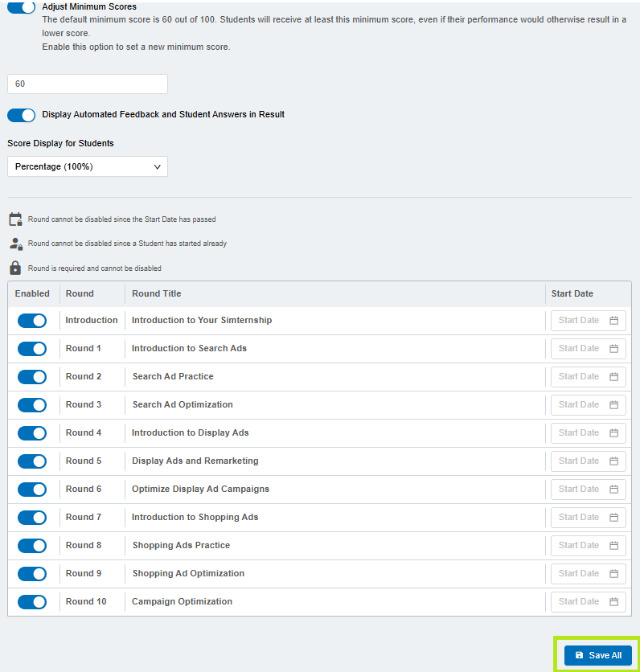Toggle Round 8 Shopping Ads Practice switch

click(32, 546)
